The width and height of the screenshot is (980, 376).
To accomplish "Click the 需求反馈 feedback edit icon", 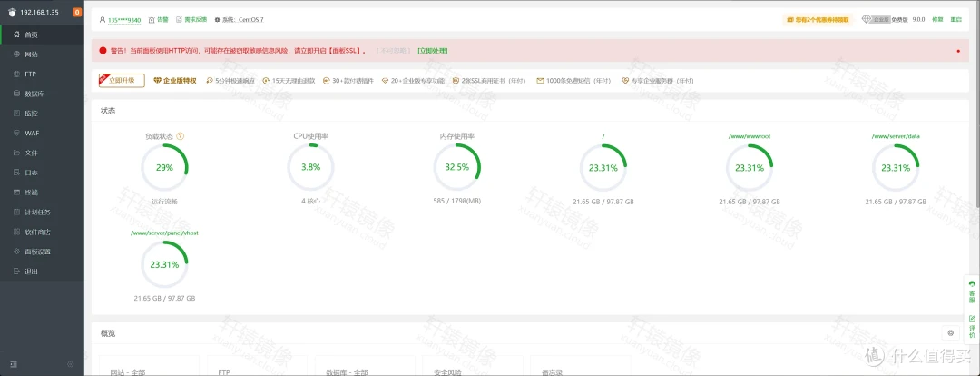I will pos(180,20).
